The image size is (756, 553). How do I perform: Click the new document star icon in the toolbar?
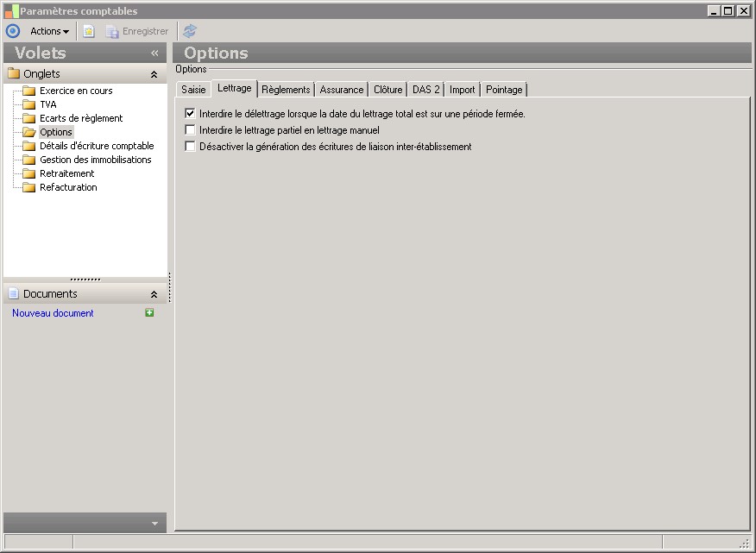click(x=89, y=31)
